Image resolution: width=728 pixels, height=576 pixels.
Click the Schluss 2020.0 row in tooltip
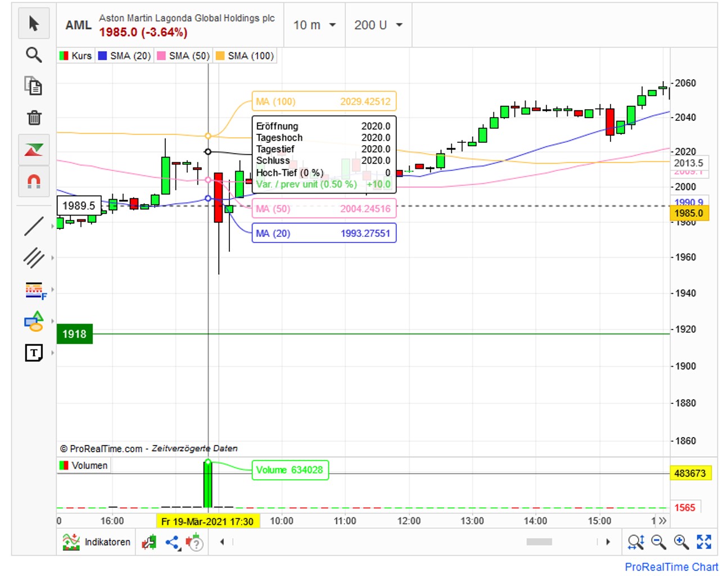pyautogui.click(x=323, y=161)
